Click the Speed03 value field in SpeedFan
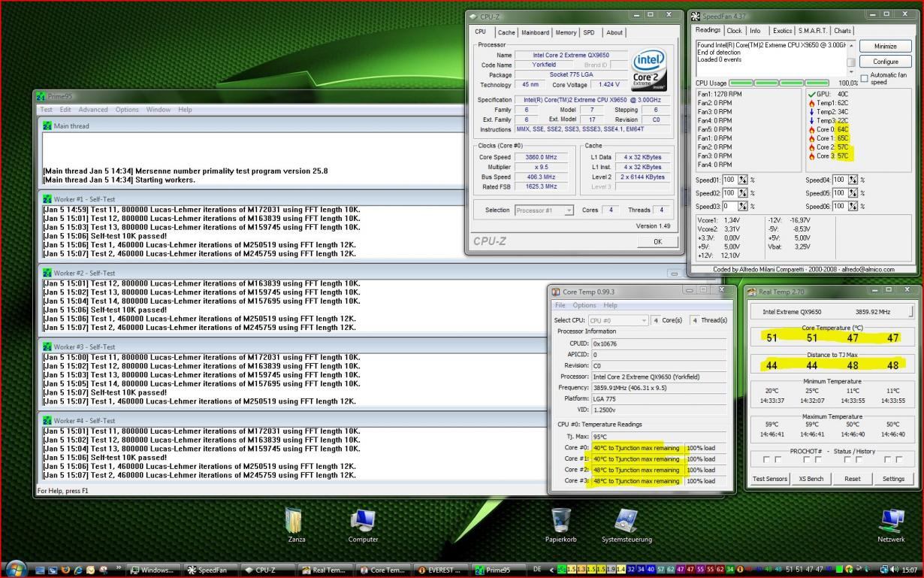 (730, 206)
